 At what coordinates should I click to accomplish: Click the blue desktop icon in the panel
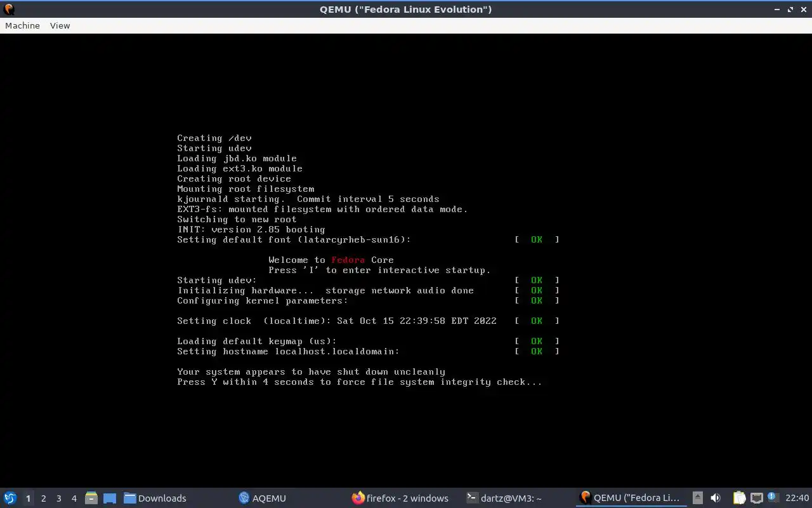click(110, 498)
